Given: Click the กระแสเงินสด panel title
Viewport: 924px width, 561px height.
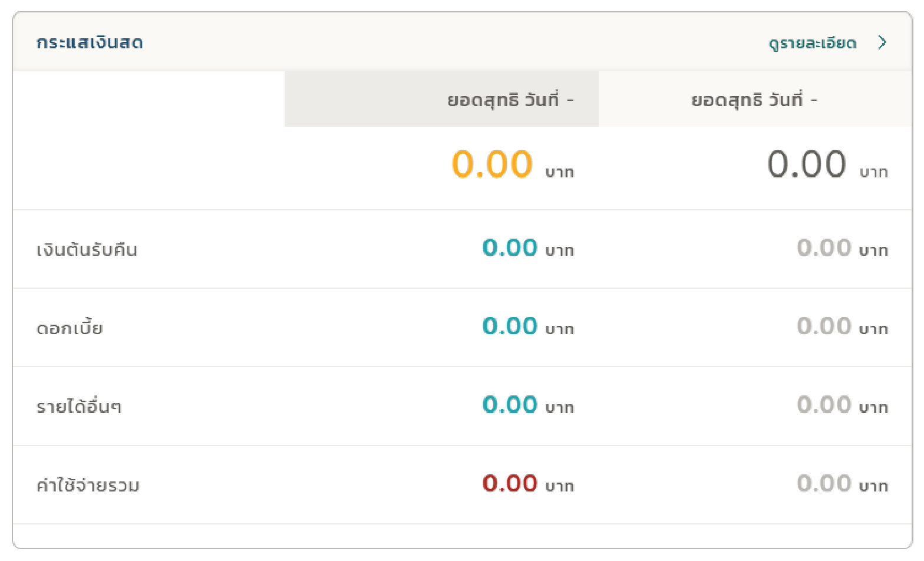Looking at the screenshot, I should 90,43.
